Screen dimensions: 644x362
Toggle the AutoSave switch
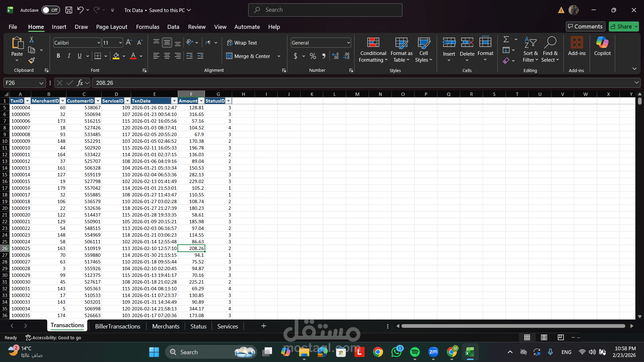pyautogui.click(x=51, y=10)
